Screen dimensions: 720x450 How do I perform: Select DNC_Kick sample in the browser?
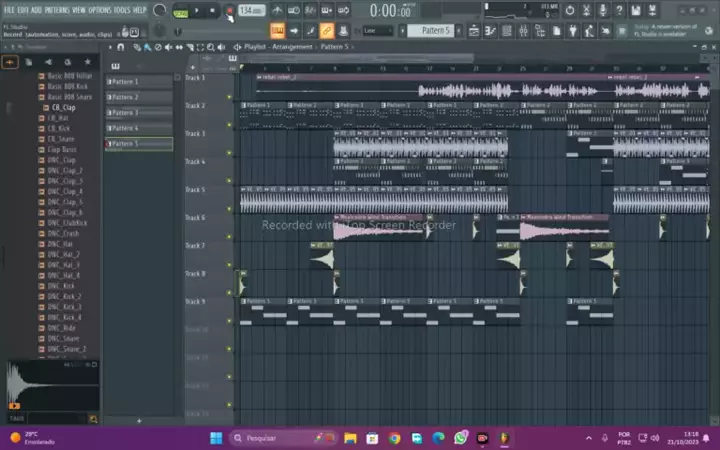click(x=61, y=285)
